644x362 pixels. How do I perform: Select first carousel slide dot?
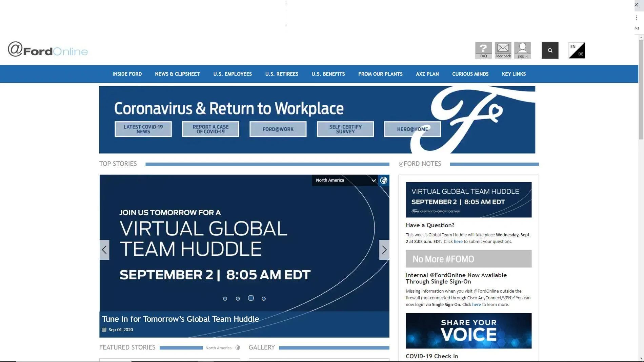(x=225, y=299)
